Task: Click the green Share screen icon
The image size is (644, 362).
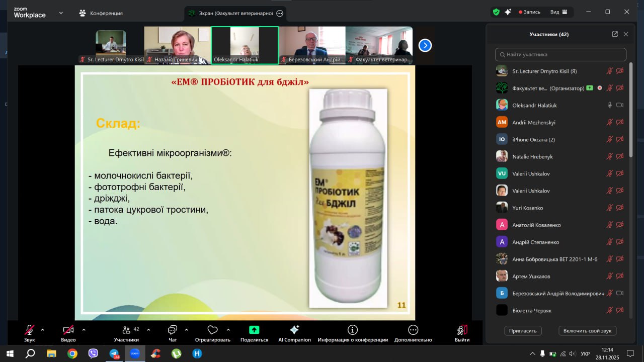Action: tap(254, 330)
